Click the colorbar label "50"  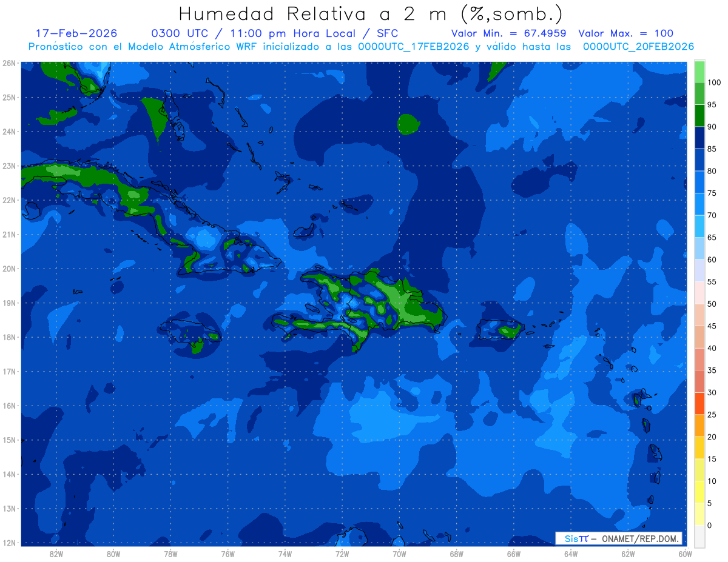pyautogui.click(x=712, y=304)
